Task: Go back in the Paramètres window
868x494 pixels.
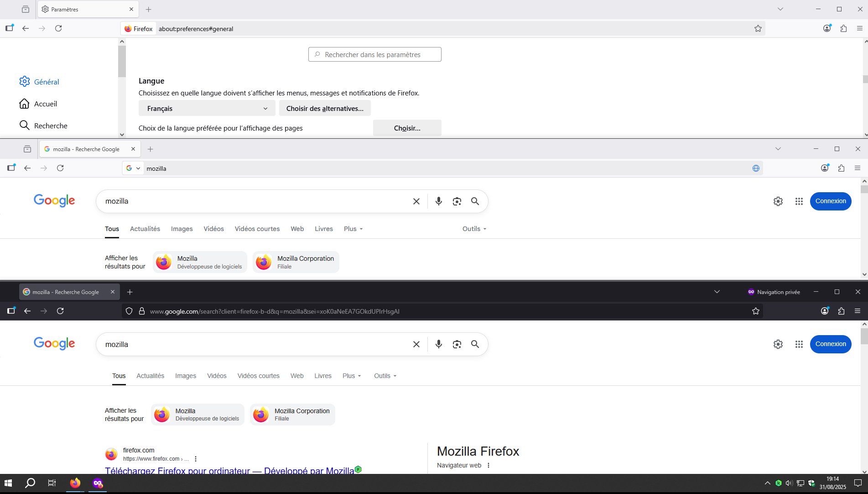Action: [26, 28]
